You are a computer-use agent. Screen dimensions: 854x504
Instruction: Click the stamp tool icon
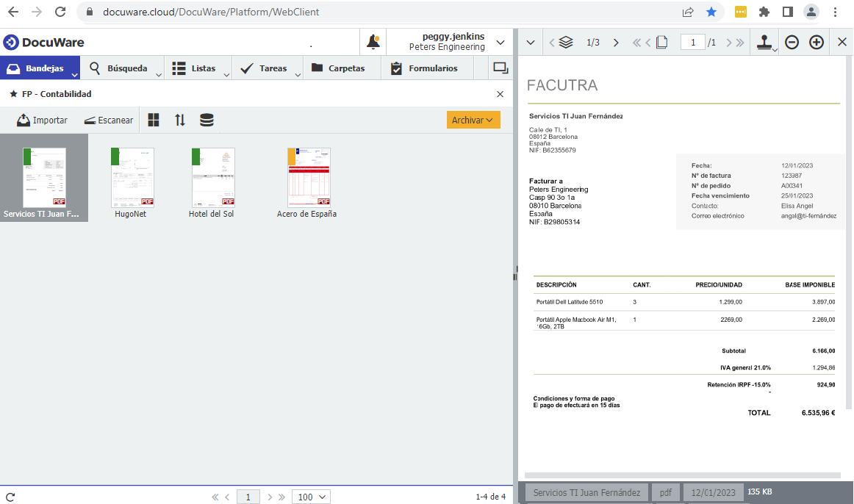[x=765, y=43]
